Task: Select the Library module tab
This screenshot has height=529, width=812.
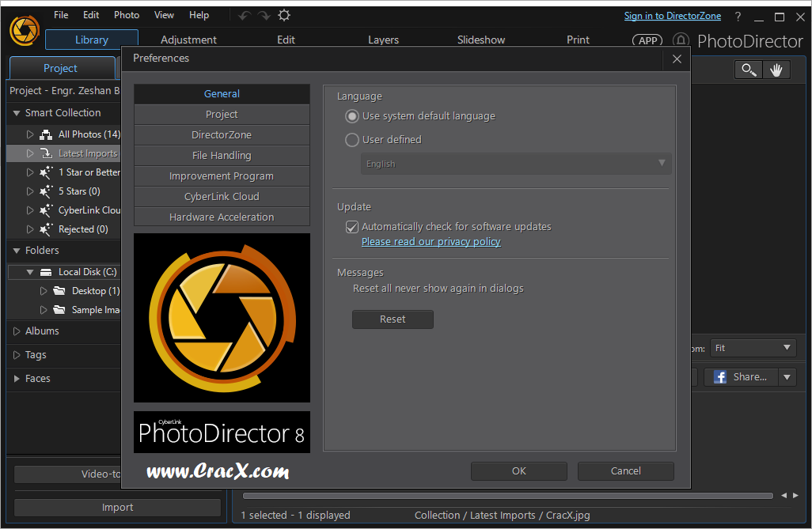Action: (92, 40)
